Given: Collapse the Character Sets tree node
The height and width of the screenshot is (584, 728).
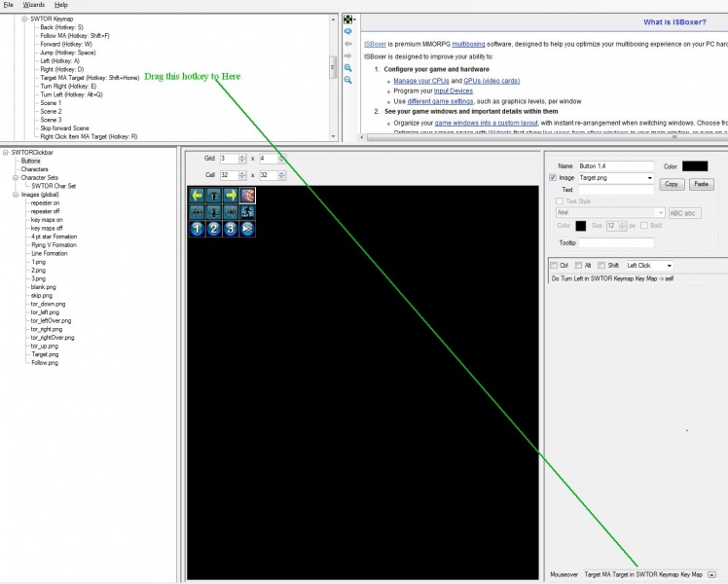Looking at the screenshot, I should pos(16,178).
